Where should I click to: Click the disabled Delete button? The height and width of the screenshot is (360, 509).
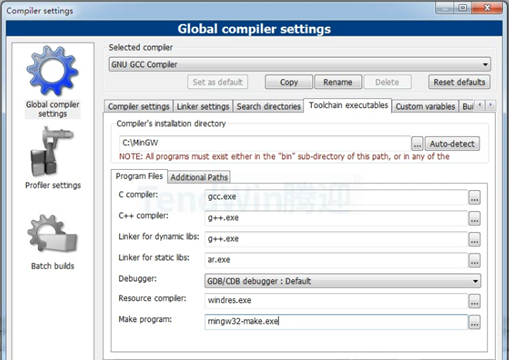tap(387, 82)
